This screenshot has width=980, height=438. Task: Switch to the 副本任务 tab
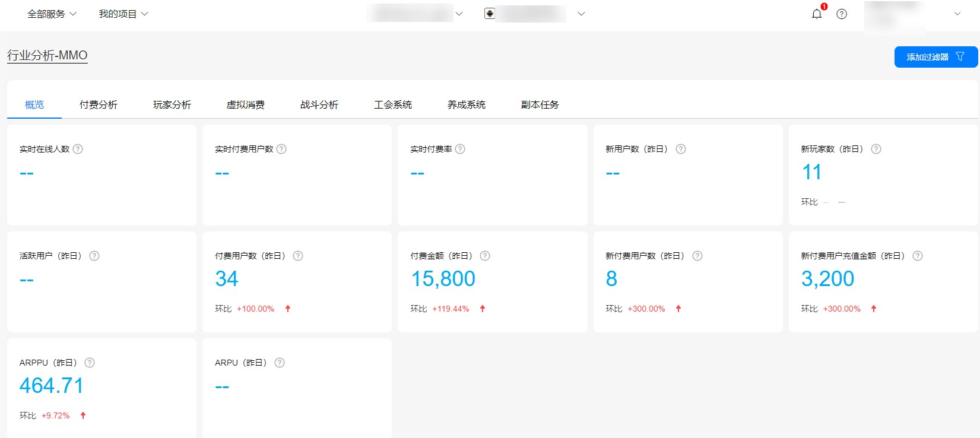540,104
